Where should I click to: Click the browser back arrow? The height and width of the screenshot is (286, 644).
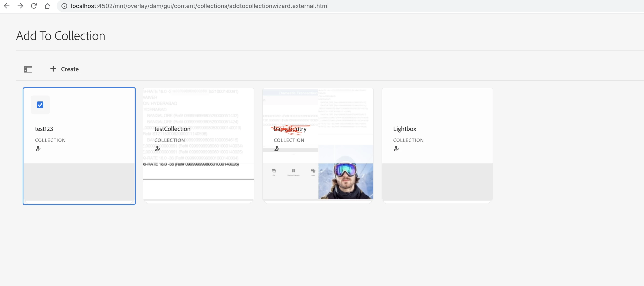[x=7, y=6]
